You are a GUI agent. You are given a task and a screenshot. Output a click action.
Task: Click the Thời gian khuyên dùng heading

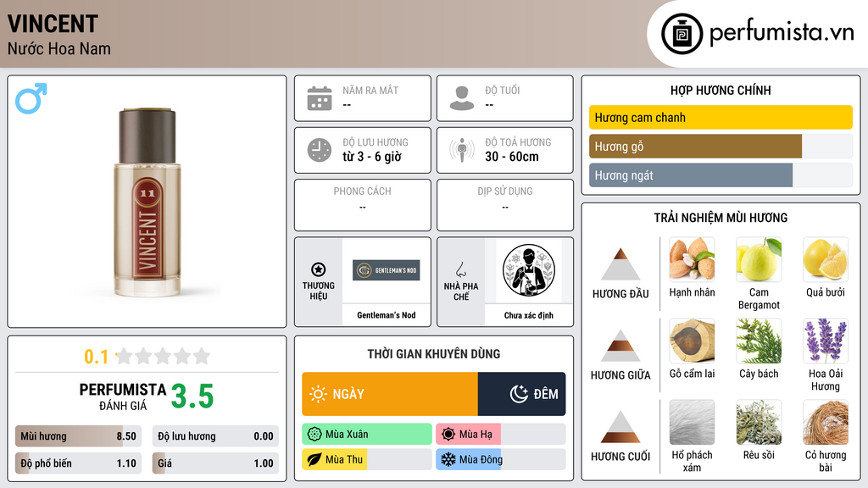[434, 354]
